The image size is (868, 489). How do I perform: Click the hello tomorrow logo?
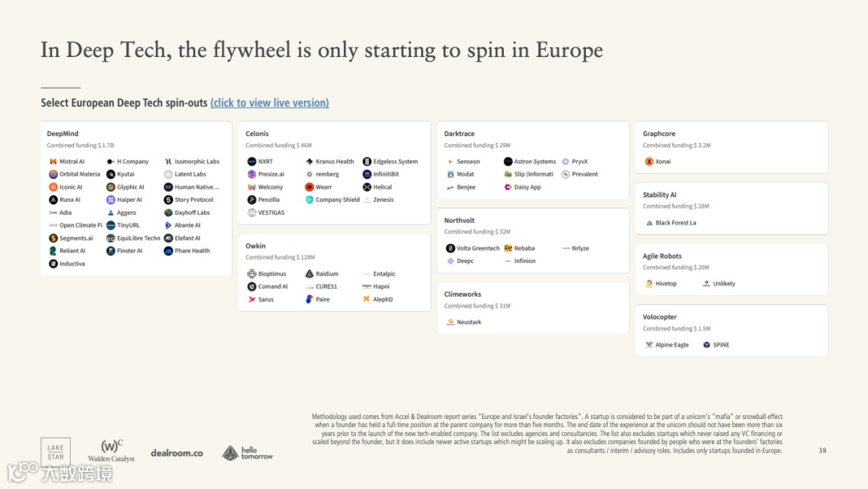[248, 453]
